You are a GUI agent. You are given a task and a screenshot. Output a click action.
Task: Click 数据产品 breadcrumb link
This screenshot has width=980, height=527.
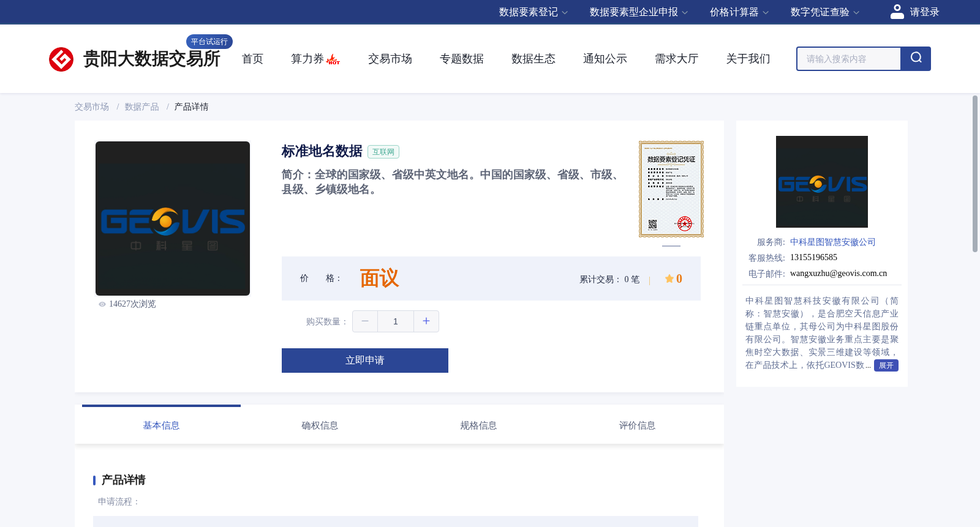tap(141, 107)
